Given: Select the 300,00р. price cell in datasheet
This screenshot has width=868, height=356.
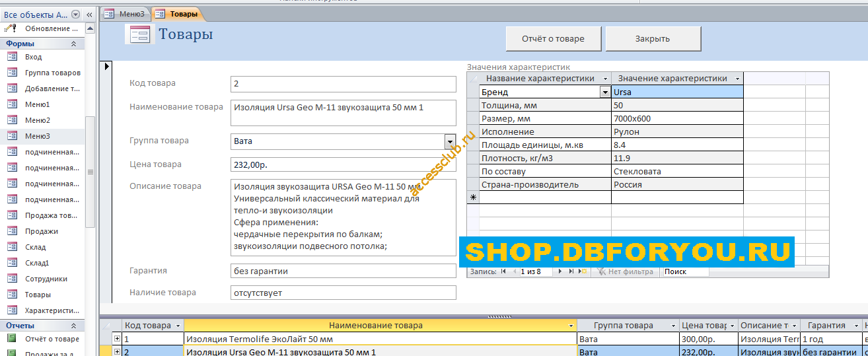Looking at the screenshot, I should coord(708,339).
